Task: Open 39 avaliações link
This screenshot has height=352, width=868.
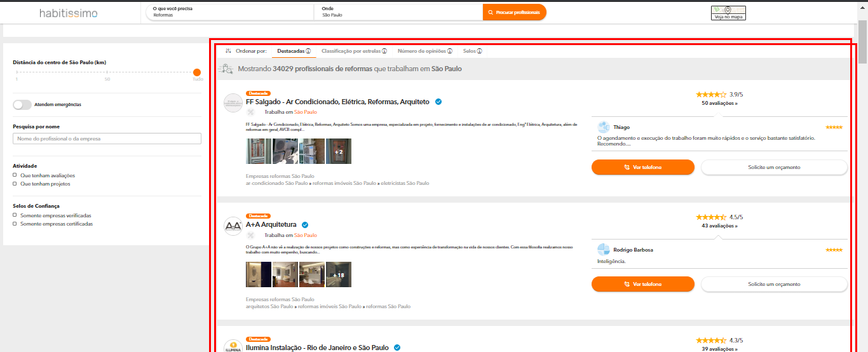Action: [x=719, y=349]
